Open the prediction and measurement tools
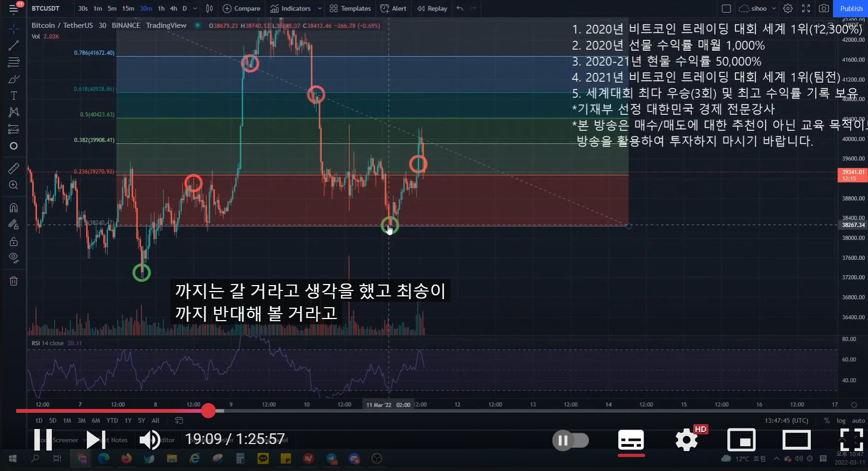Viewport: 868px width, 471px height. coord(13,129)
